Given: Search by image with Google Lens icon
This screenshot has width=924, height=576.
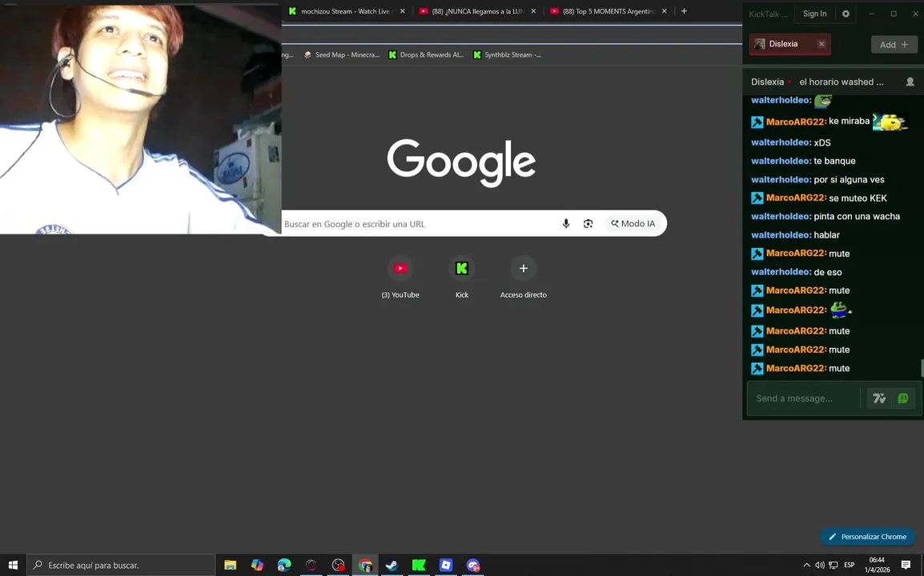Looking at the screenshot, I should [x=588, y=224].
